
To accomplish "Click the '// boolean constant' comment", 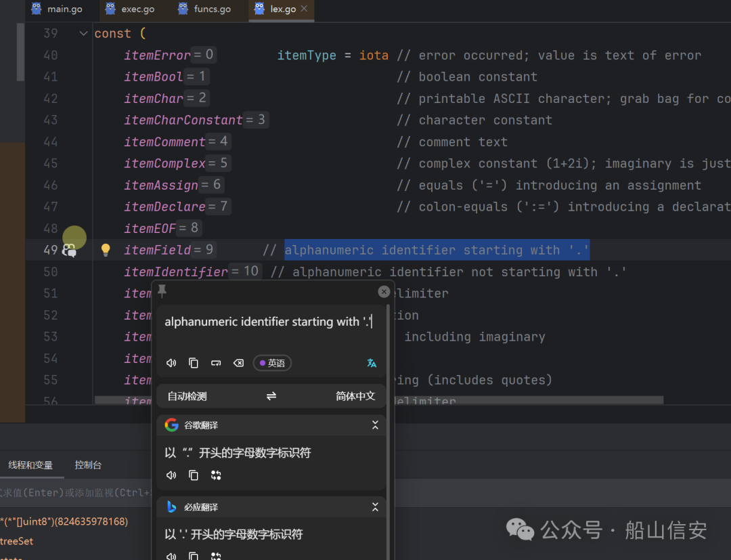I will (x=467, y=77).
